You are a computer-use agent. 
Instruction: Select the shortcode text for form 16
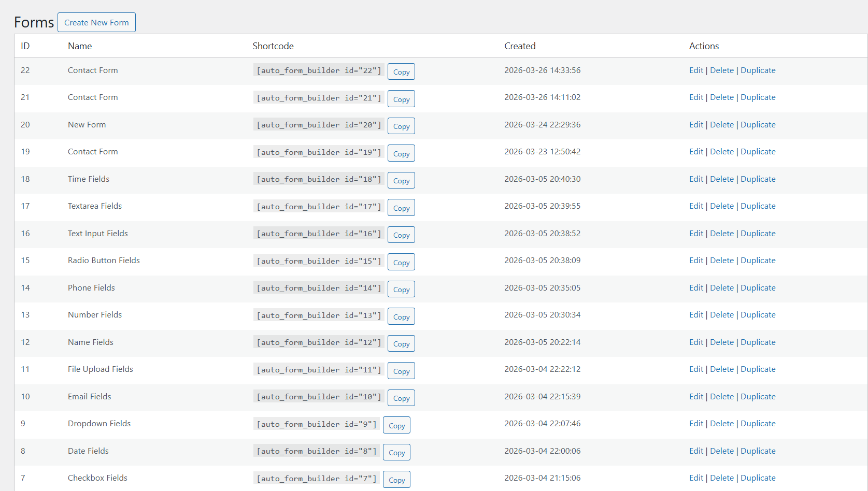318,234
